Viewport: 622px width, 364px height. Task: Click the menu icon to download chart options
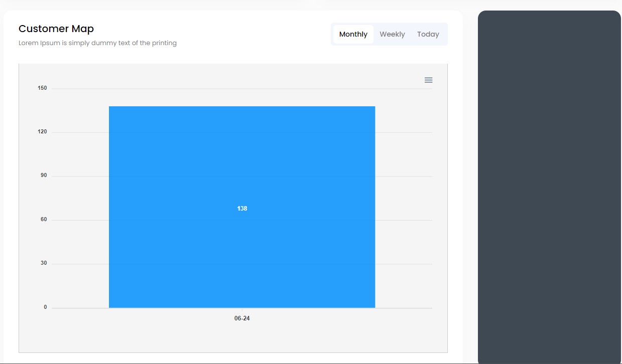pyautogui.click(x=428, y=80)
